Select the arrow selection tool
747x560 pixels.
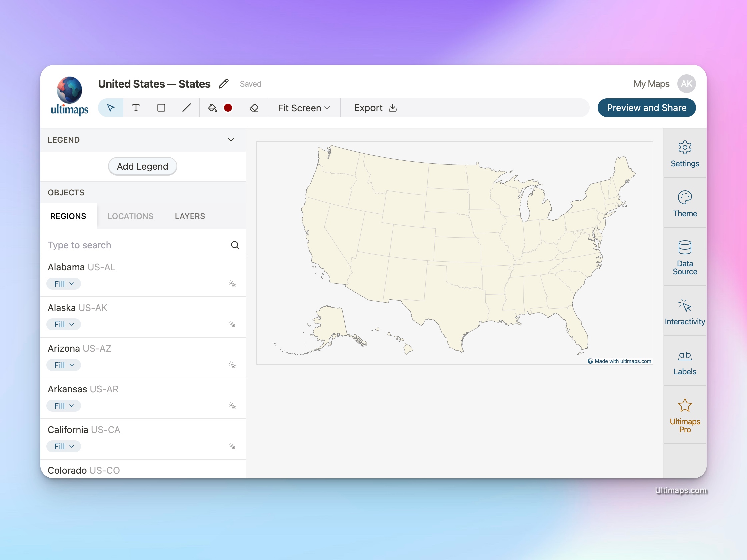[x=110, y=108]
